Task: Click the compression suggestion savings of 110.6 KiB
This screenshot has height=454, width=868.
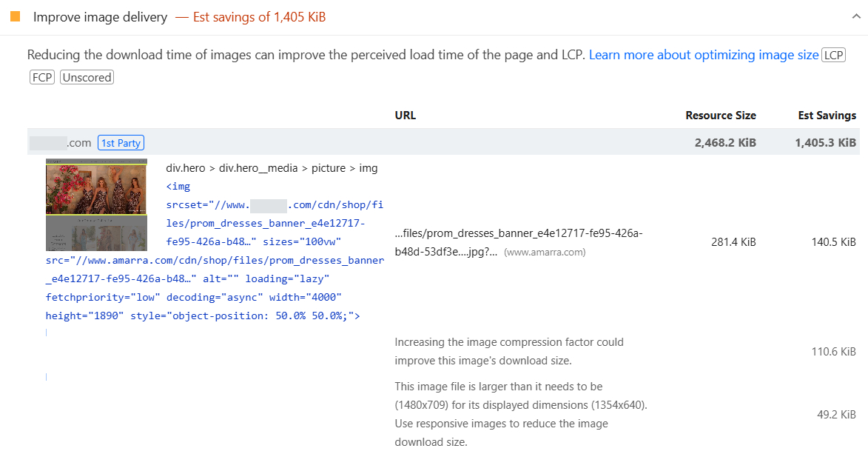Action: [x=833, y=351]
